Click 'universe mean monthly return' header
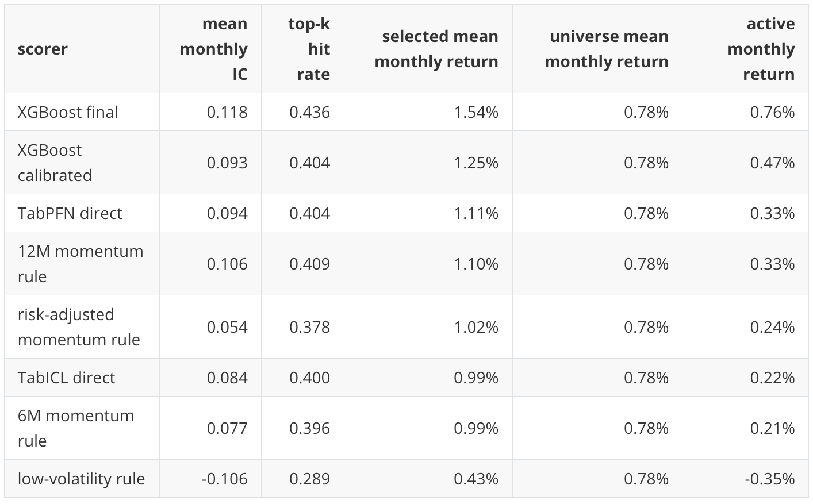Image resolution: width=813 pixels, height=504 pixels. (x=607, y=49)
